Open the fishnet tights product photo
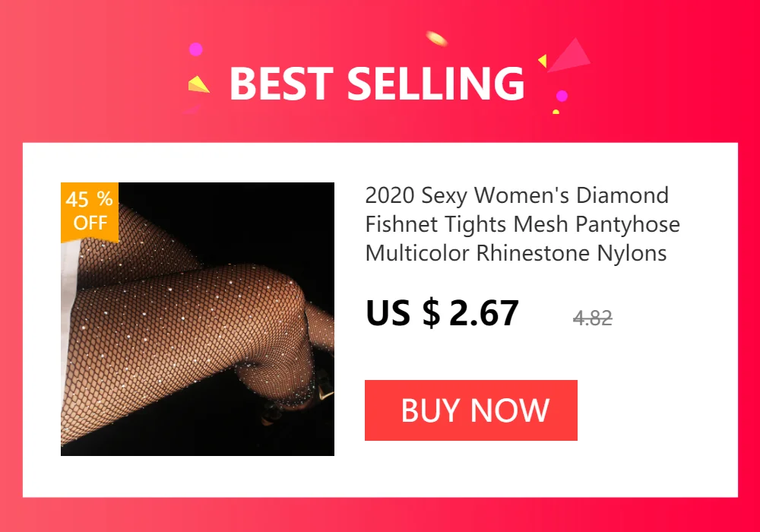 pos(198,318)
